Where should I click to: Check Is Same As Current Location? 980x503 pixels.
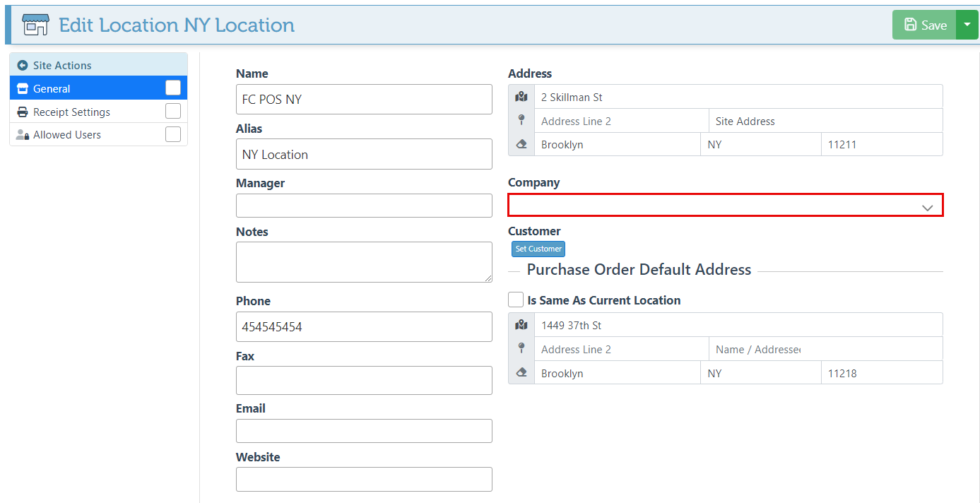point(516,300)
